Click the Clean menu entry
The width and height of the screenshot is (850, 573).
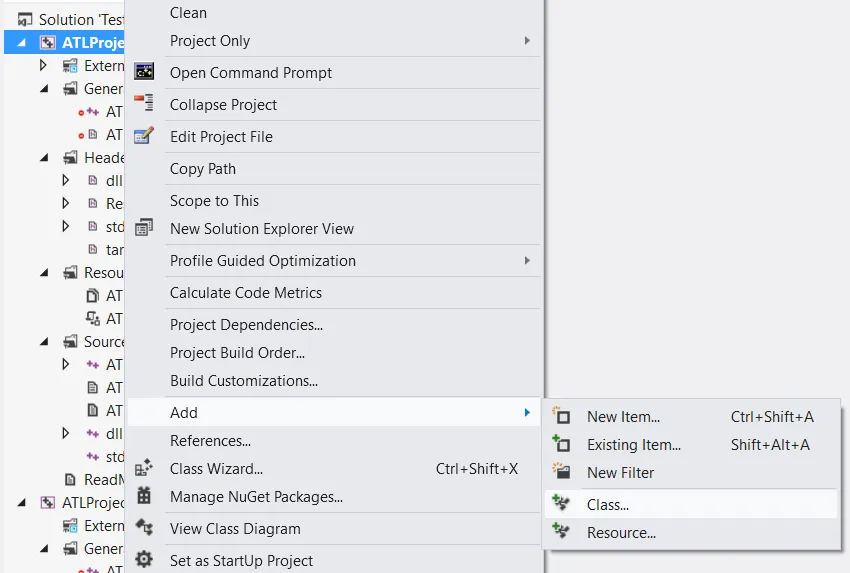click(x=188, y=13)
